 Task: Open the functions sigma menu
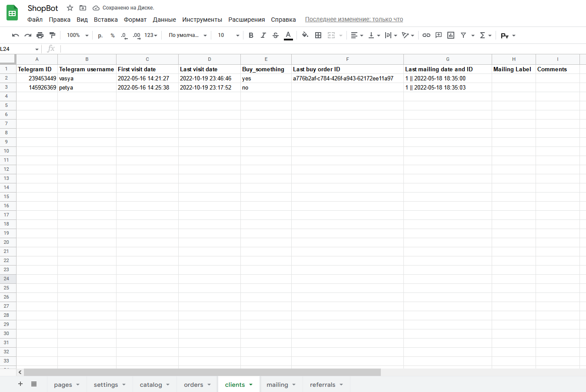click(x=486, y=35)
